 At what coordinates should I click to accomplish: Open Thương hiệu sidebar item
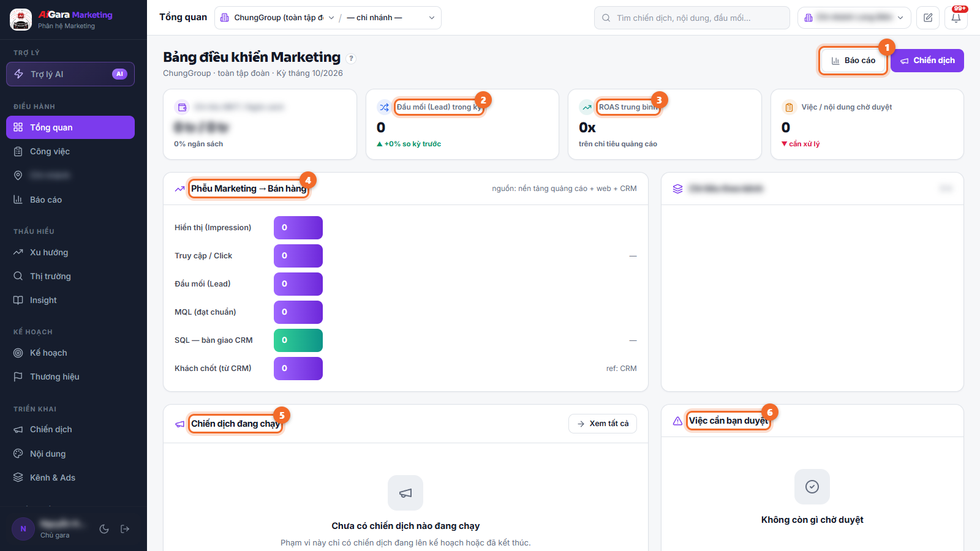pyautogui.click(x=70, y=377)
